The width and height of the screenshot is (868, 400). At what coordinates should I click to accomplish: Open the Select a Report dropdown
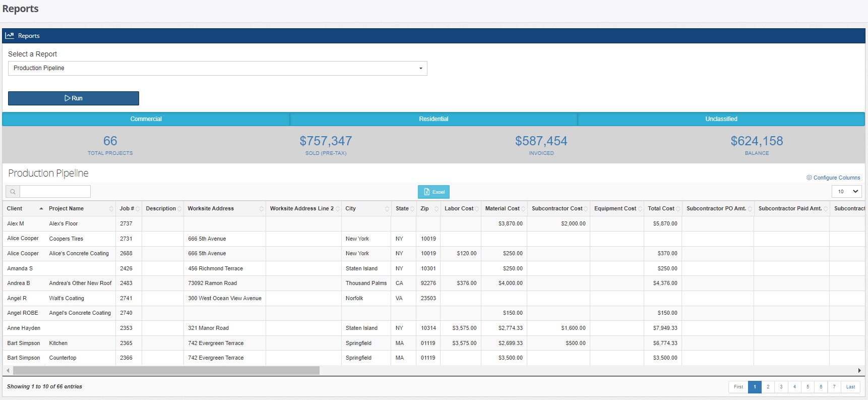coord(217,69)
